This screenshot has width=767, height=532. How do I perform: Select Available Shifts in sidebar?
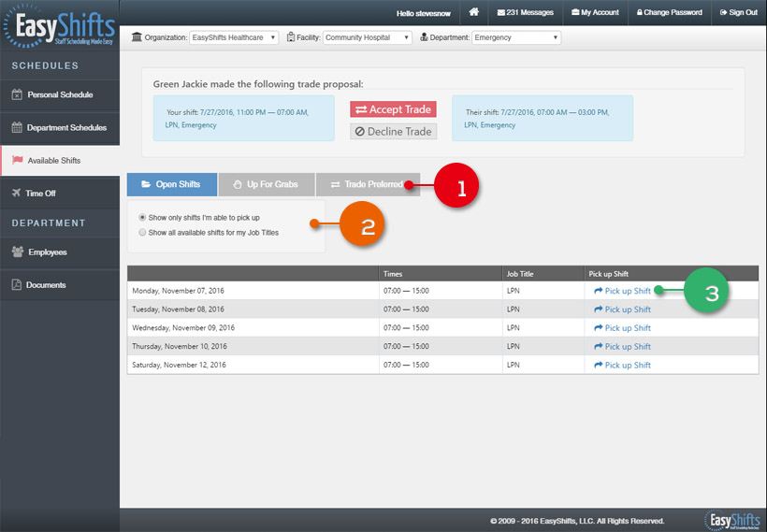coord(60,161)
